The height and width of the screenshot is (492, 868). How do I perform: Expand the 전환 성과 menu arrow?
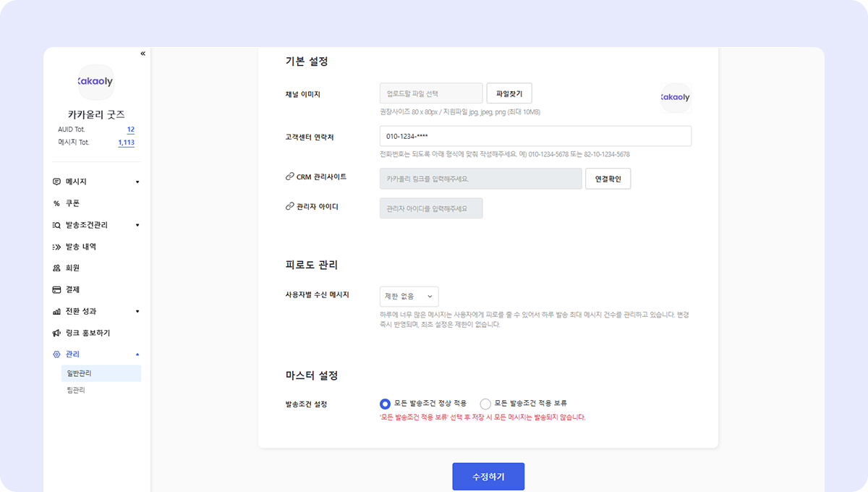pyautogui.click(x=137, y=311)
